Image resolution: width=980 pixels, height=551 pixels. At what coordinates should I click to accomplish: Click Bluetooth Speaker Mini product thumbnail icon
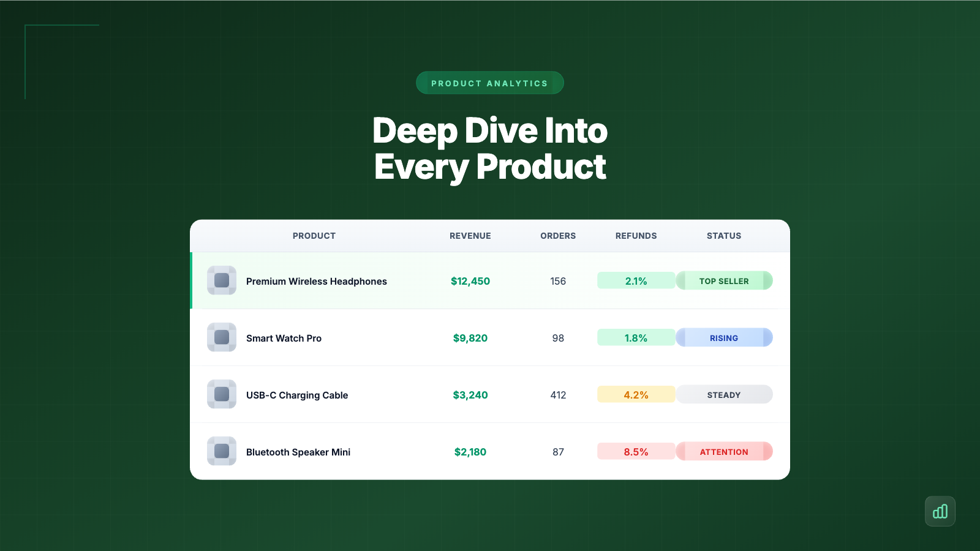click(x=222, y=451)
